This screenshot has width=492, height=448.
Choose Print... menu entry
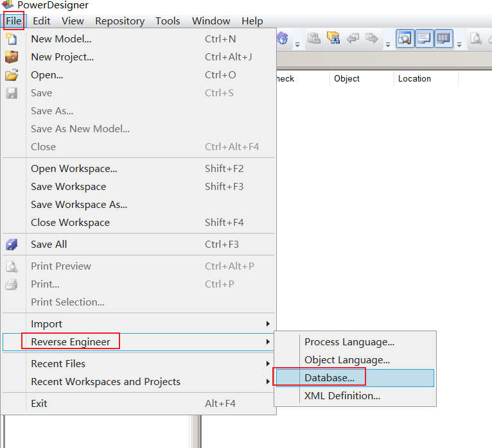point(139,284)
